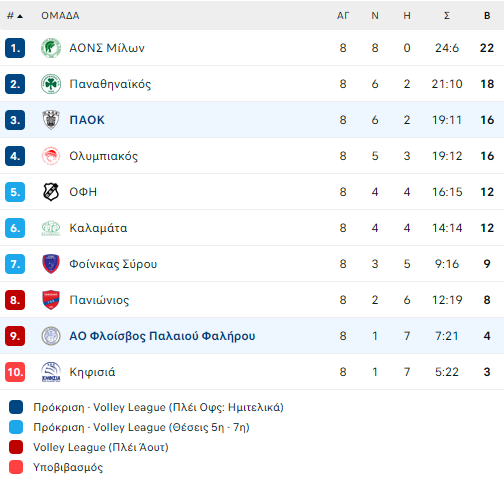Open ΑΟ Φλοίσβος Παλαιού Φαλήρου link
Viewport: 504px width, 478px height.
162,336
